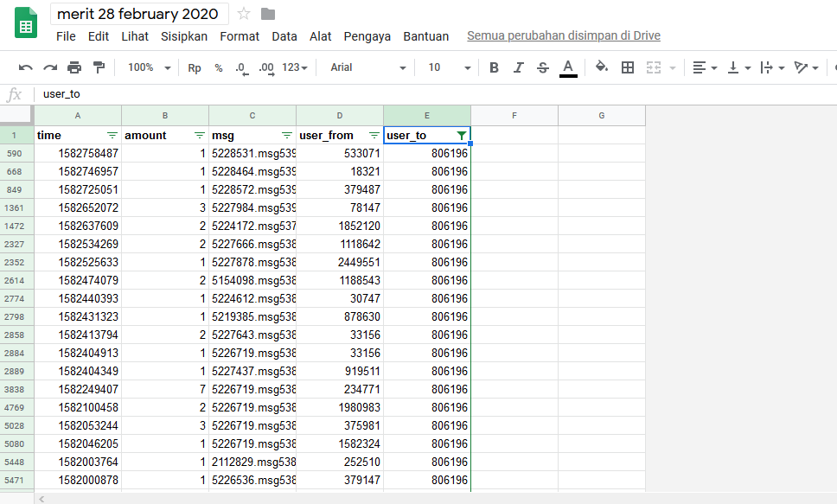Viewport: 837px width, 504px height.
Task: Select column C header
Action: 252,115
